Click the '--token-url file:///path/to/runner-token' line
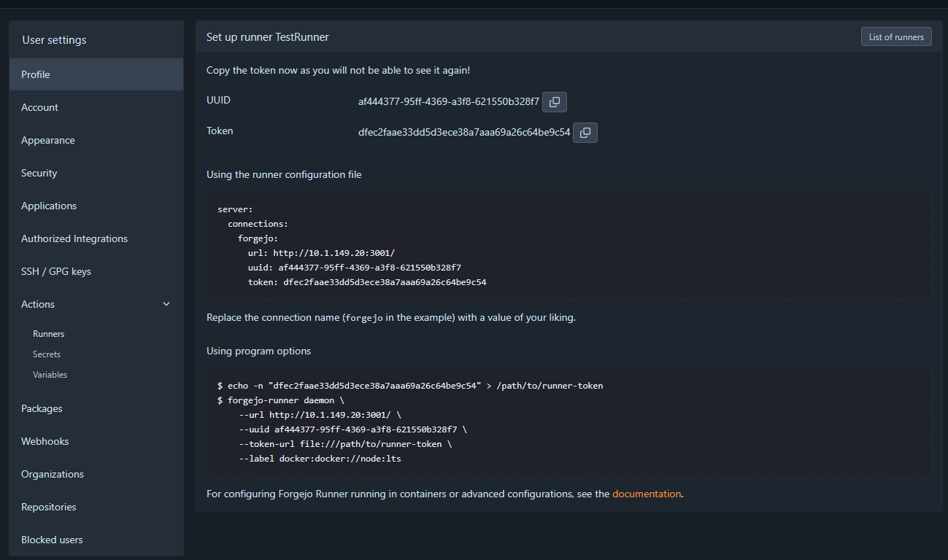Viewport: 948px width, 560px height. point(345,444)
